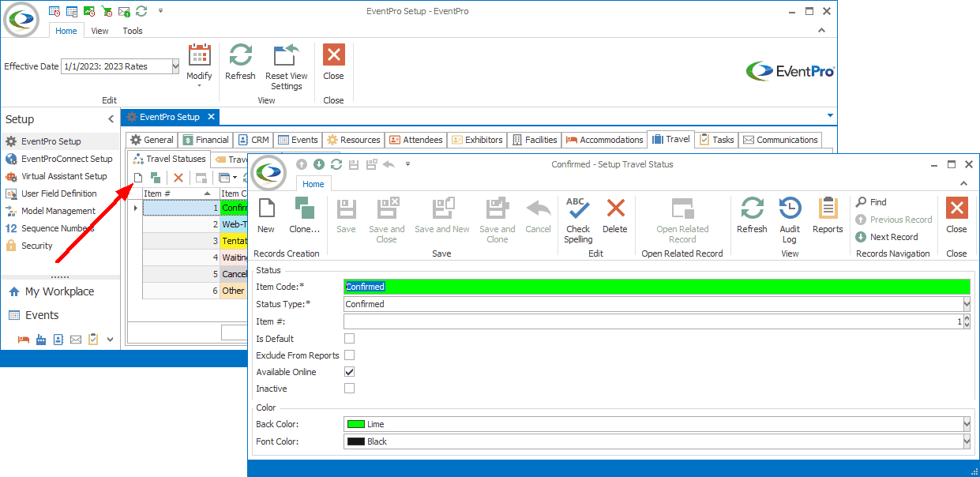Click Refresh in the EventPro Setup main ribbon
980x477 pixels.
pos(240,63)
